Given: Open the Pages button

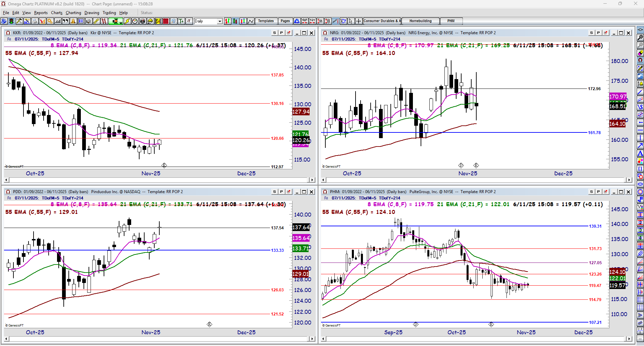Looking at the screenshot, I should click(x=285, y=21).
